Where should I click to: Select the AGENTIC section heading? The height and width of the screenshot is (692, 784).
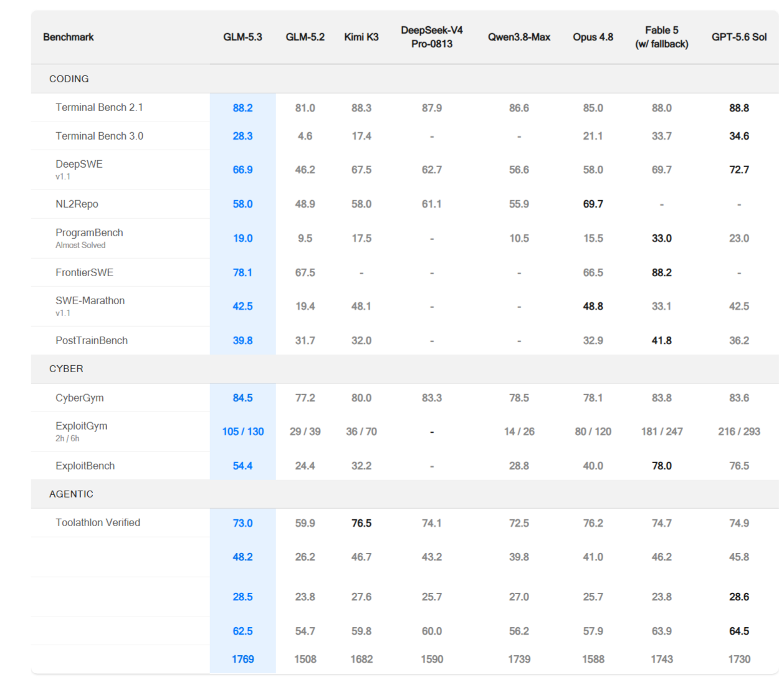pos(71,494)
